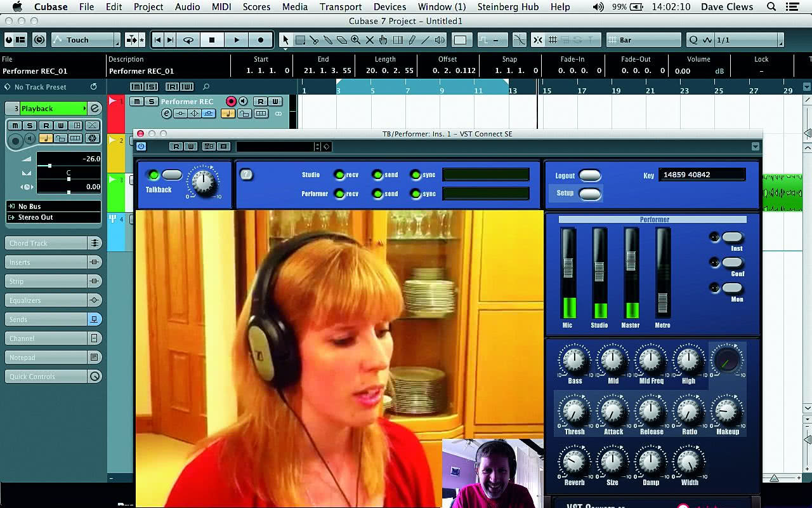Select the Zoom magnifier tool
812x508 pixels.
click(356, 40)
